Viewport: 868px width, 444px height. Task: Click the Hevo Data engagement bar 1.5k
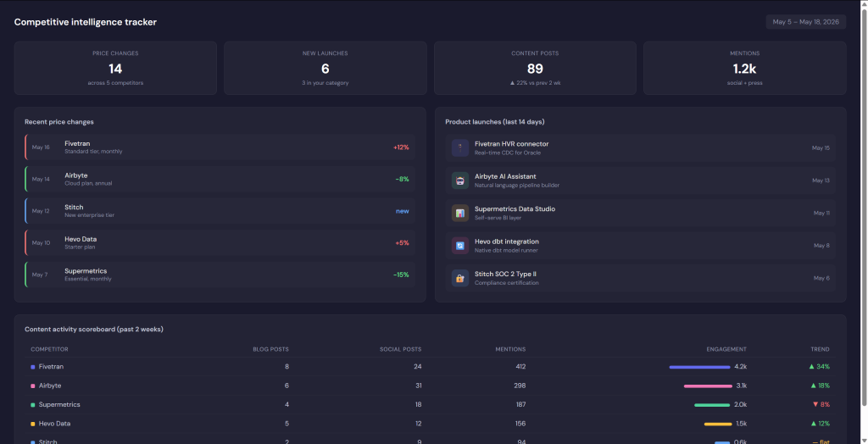(718, 424)
